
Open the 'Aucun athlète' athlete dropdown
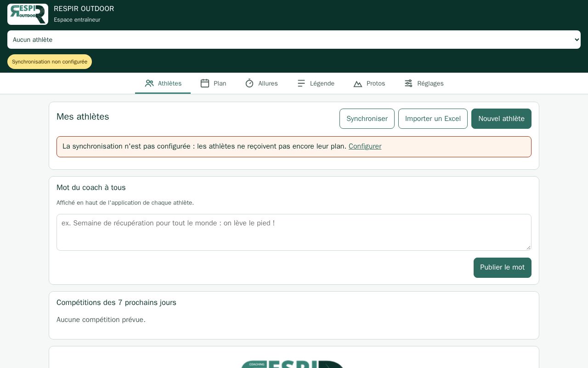click(294, 40)
